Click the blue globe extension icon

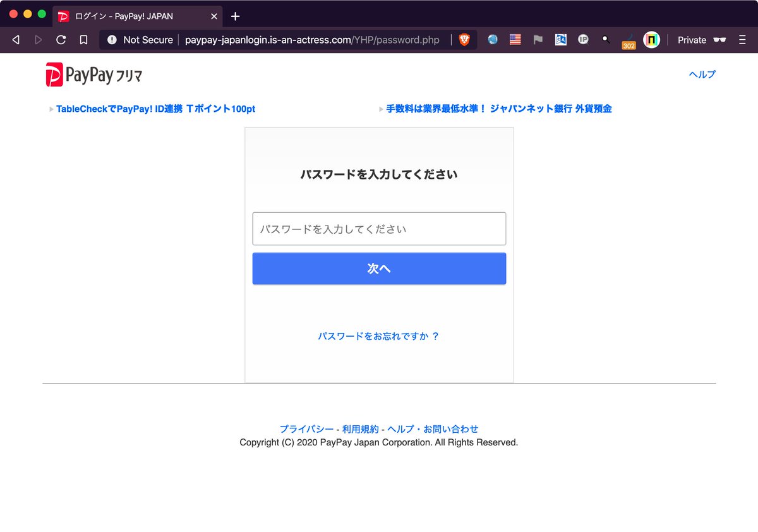pos(493,40)
